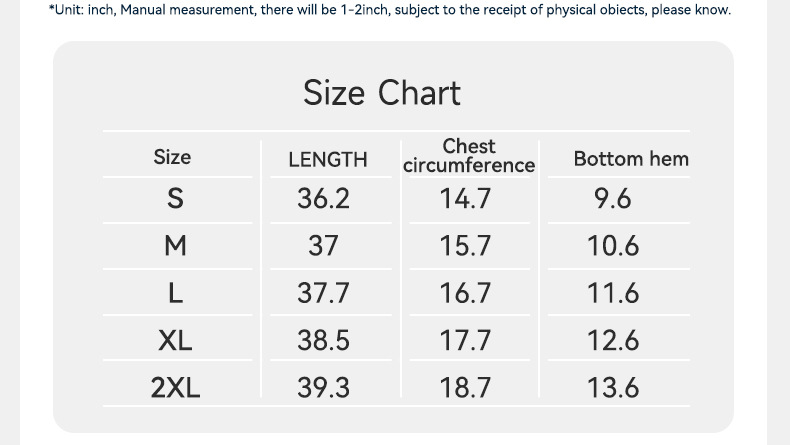Select bottom hem value 12.6 for XL
Screen dimensions: 790x445
click(x=612, y=340)
